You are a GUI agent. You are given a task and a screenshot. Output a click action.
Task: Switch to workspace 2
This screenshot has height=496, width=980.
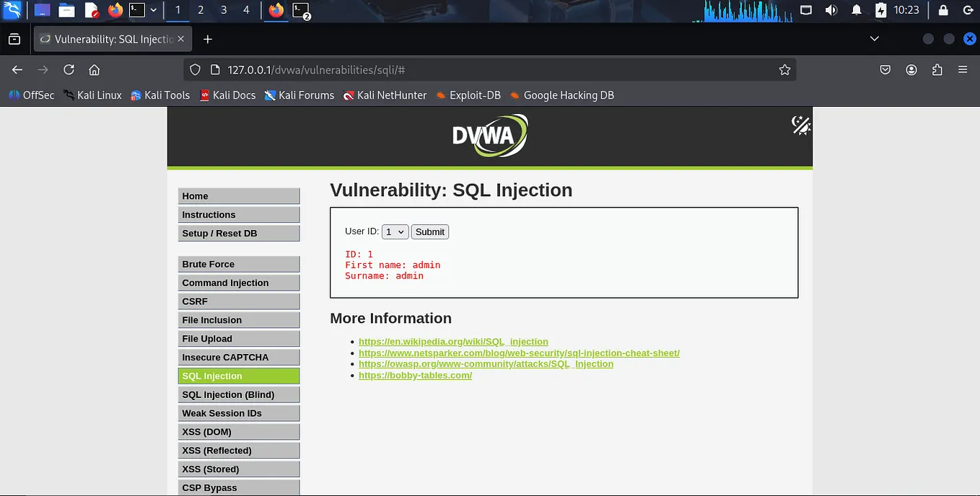click(201, 10)
